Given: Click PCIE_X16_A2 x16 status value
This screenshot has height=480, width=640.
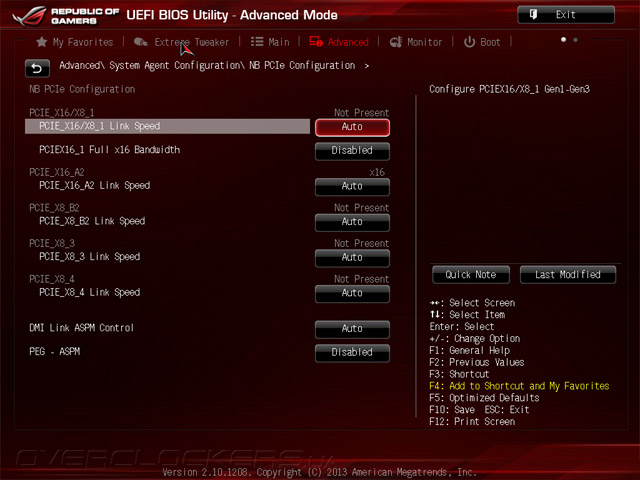Looking at the screenshot, I should 377,172.
